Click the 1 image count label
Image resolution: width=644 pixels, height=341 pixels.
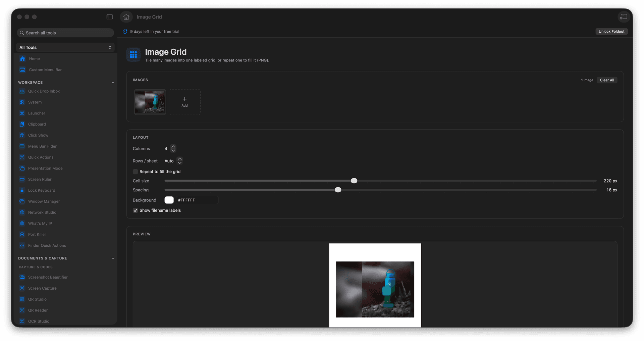[x=587, y=80]
